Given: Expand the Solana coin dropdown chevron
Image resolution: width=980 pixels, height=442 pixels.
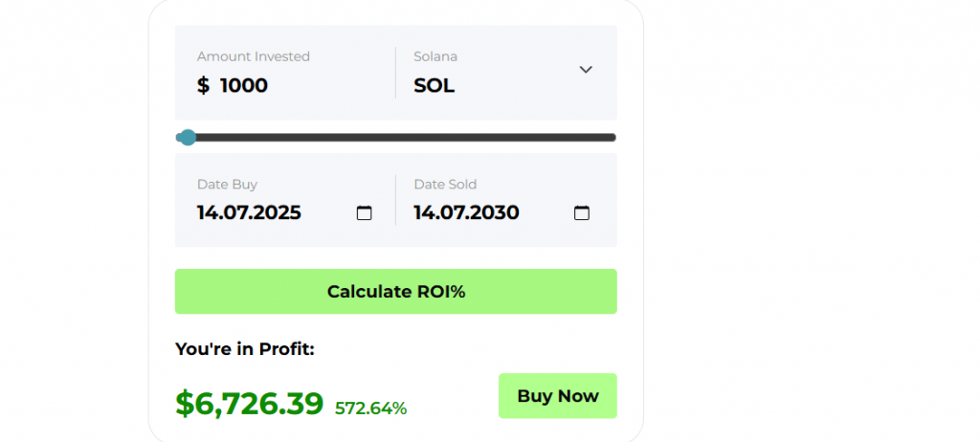Looking at the screenshot, I should point(586,70).
